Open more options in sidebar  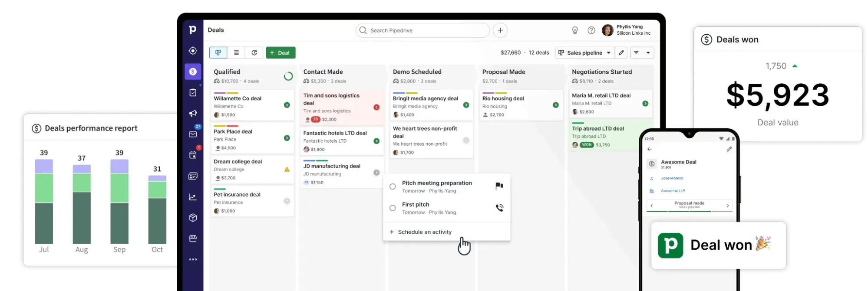[193, 259]
